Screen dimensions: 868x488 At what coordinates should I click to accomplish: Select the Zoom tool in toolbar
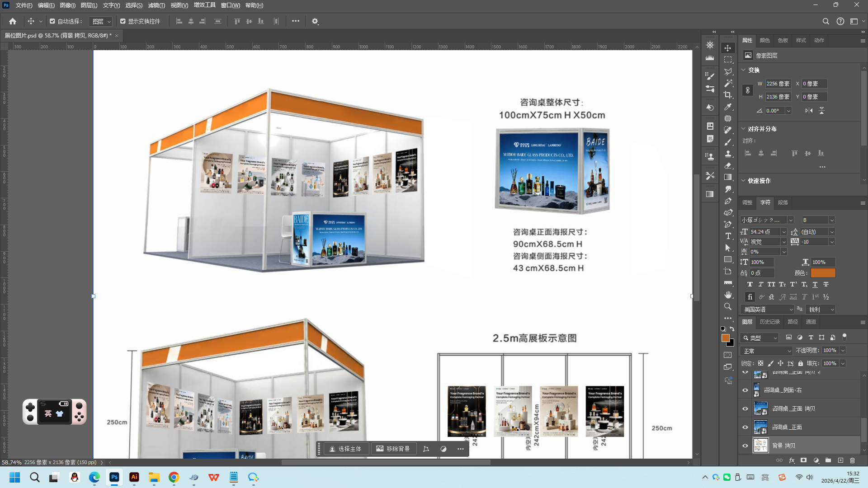(728, 306)
